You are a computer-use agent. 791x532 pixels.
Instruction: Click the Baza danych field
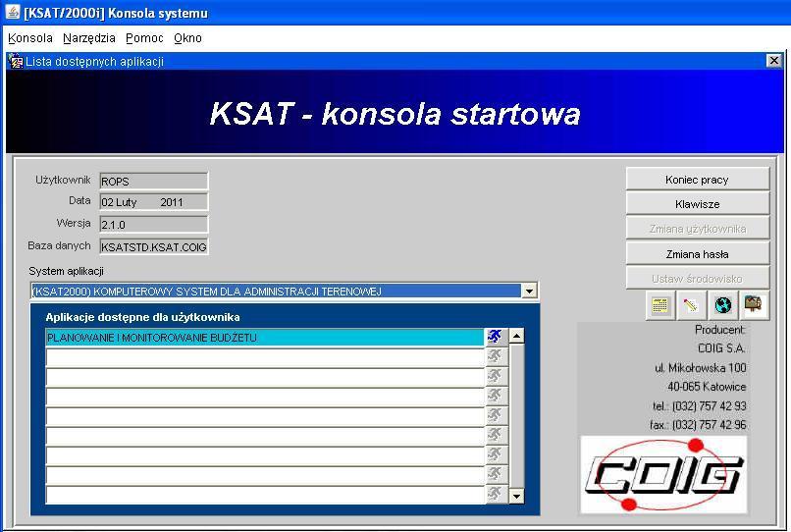point(154,246)
